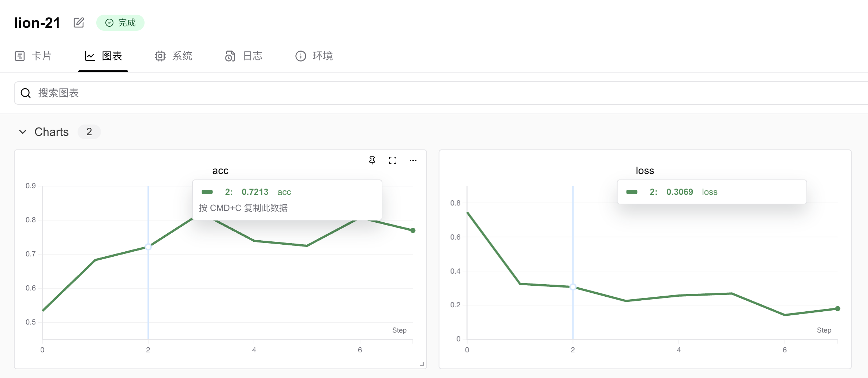The height and width of the screenshot is (378, 868).
Task: Click the search magnifier icon
Action: point(26,93)
